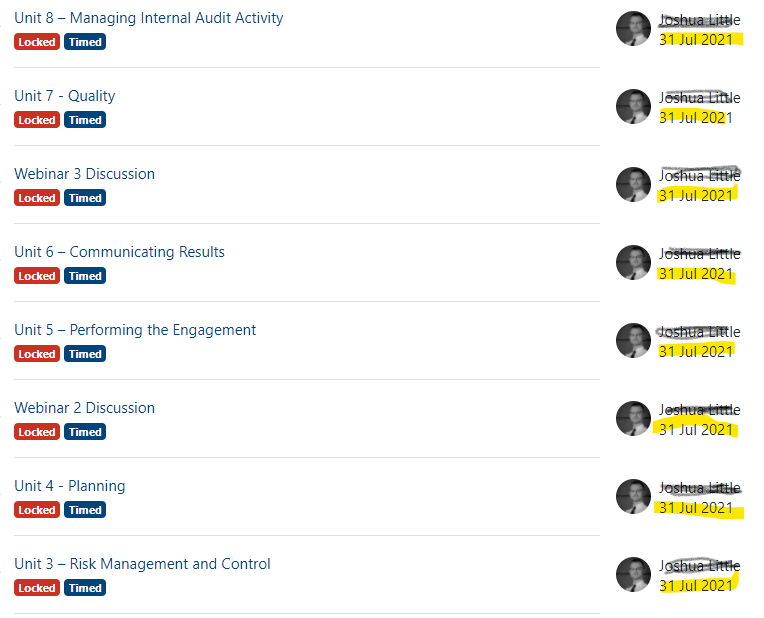Click the author avatar beside Unit 3
764x618 pixels.
point(633,575)
